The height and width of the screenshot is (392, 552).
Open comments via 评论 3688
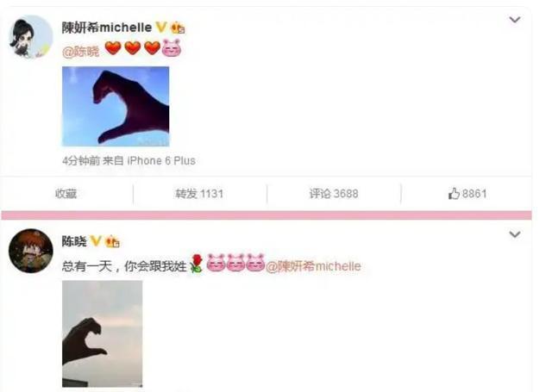click(334, 194)
